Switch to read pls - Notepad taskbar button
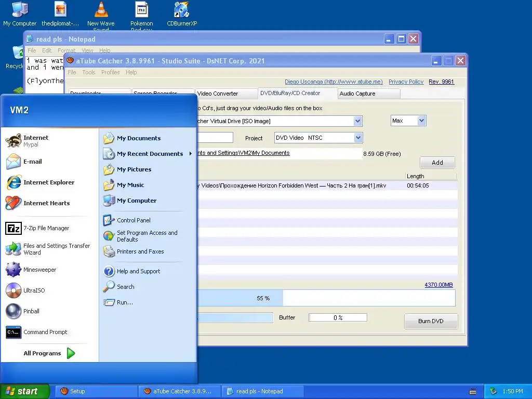532x399 pixels. click(x=262, y=391)
